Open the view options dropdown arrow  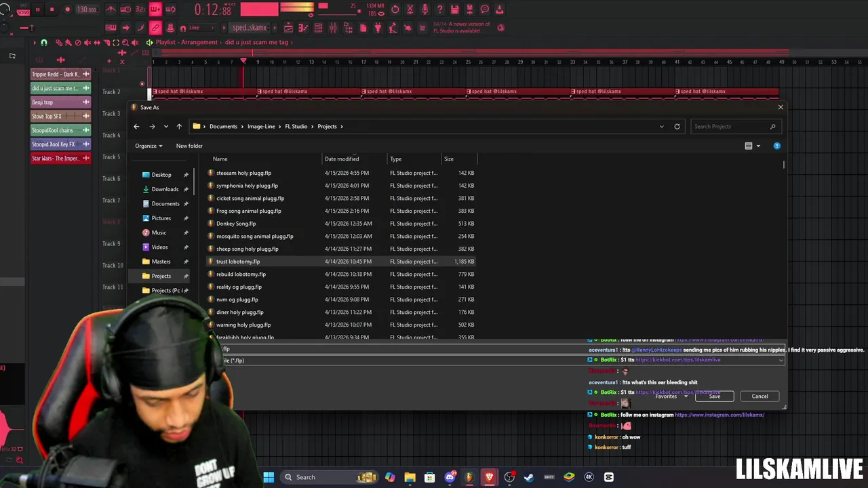coord(758,146)
